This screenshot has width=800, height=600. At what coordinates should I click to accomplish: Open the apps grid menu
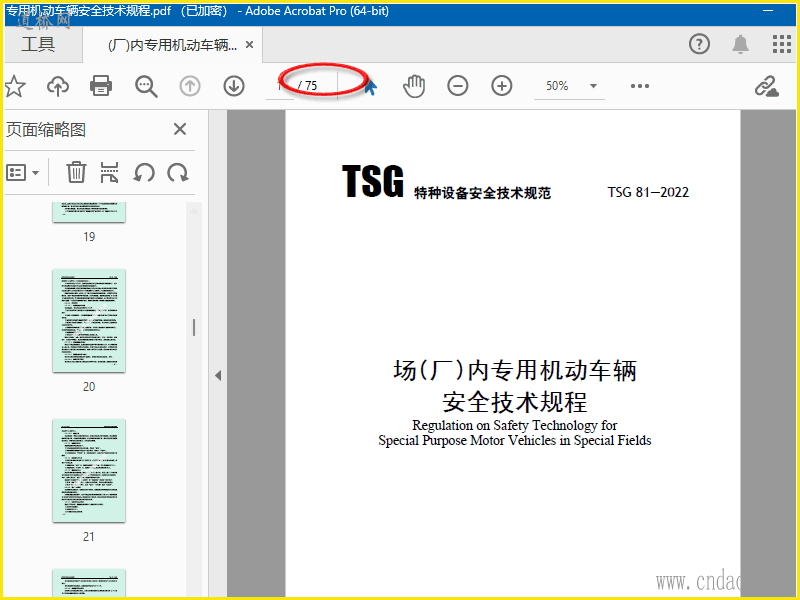click(x=781, y=44)
